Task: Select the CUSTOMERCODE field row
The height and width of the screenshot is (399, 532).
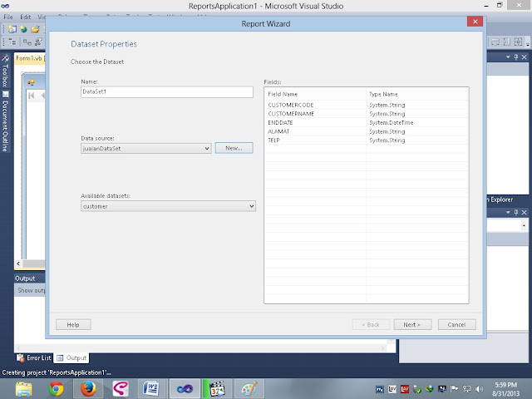Action: point(367,105)
